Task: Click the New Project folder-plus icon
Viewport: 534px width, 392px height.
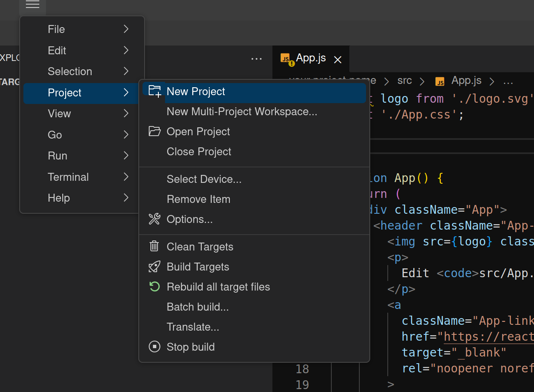Action: pos(155,91)
